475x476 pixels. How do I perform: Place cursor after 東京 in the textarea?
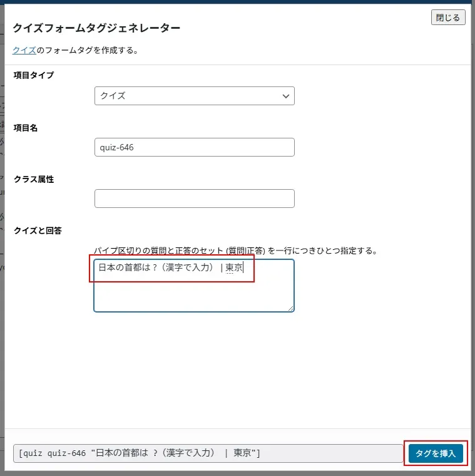click(x=244, y=268)
